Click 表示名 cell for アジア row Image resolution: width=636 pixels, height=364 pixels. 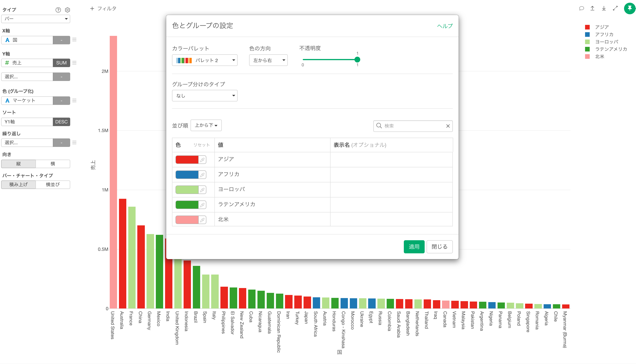click(391, 159)
